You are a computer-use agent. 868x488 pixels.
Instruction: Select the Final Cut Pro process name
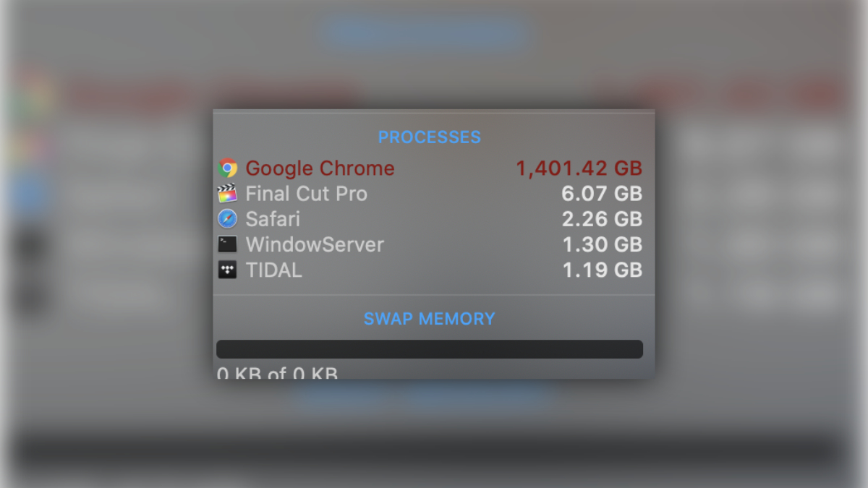click(306, 194)
